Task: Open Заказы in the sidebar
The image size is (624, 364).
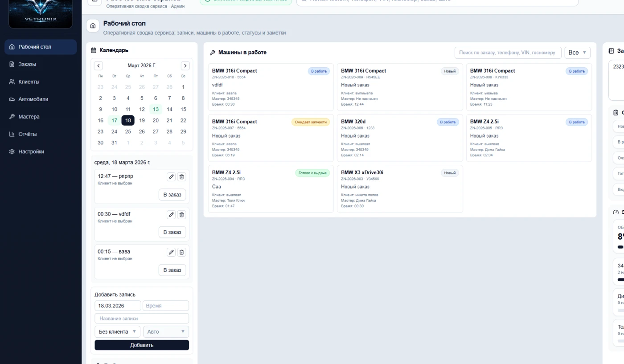Action: tap(27, 64)
